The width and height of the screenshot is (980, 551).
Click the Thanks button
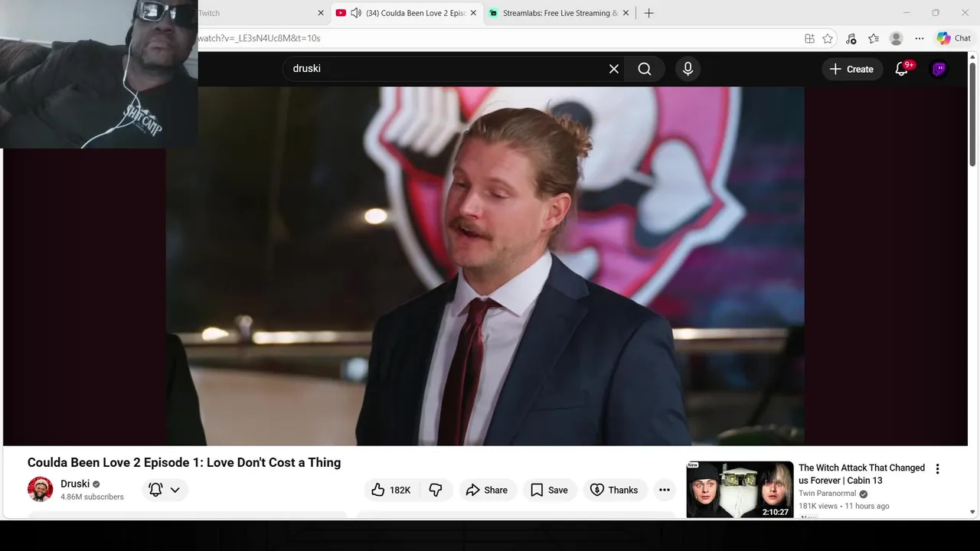tap(615, 490)
